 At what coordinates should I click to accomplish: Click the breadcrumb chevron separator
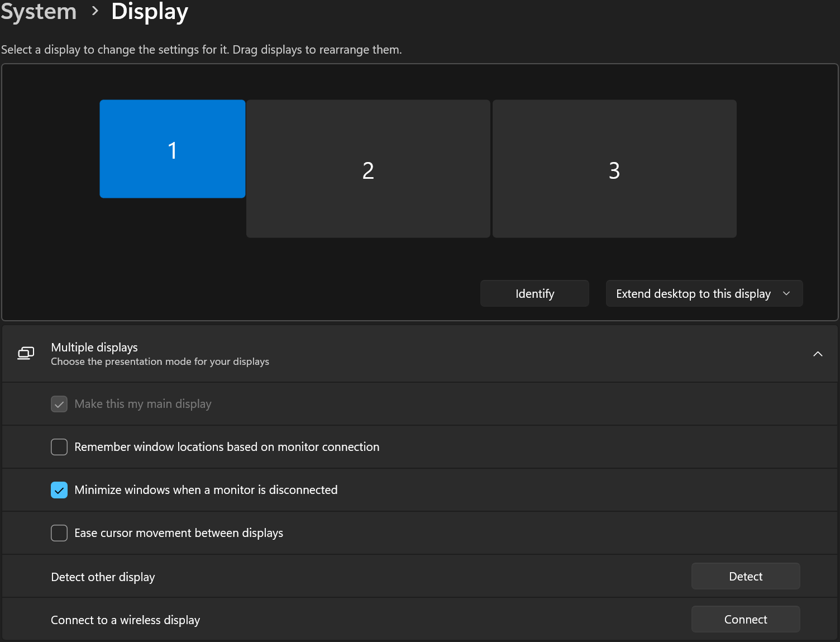click(x=95, y=11)
